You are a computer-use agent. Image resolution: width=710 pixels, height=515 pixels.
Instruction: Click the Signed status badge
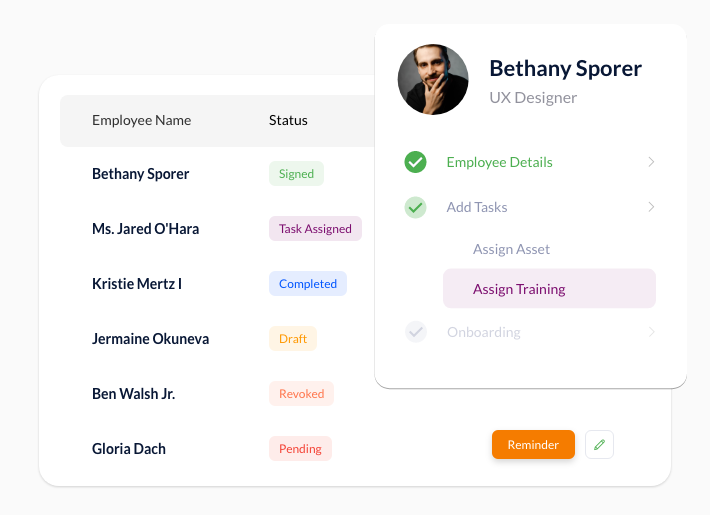click(x=296, y=173)
